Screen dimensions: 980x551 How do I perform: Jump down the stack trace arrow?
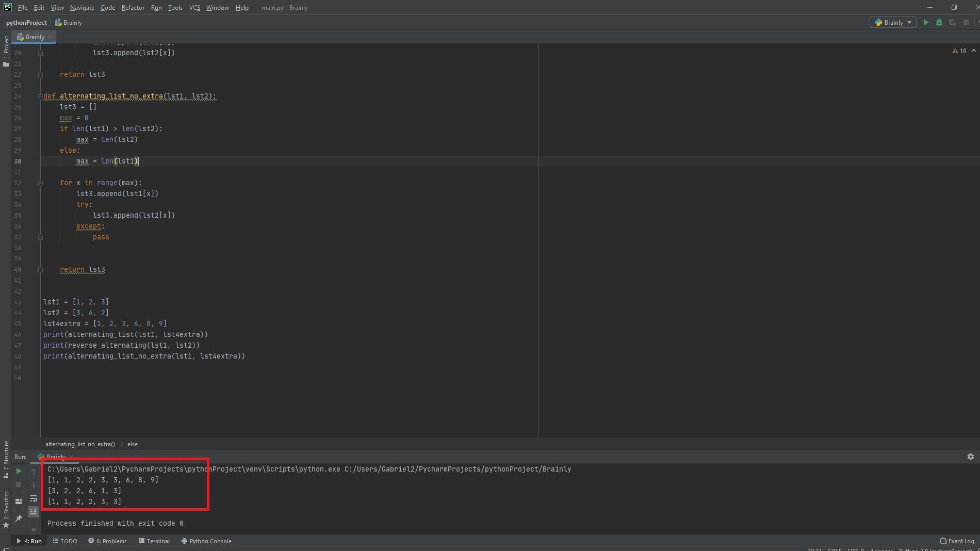(x=34, y=485)
